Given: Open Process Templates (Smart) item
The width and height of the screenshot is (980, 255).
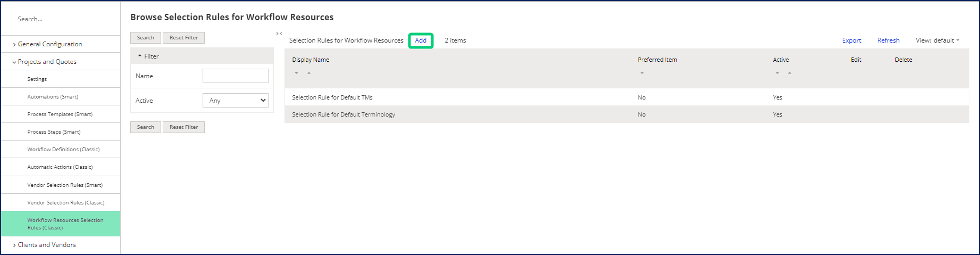Looking at the screenshot, I should point(60,114).
